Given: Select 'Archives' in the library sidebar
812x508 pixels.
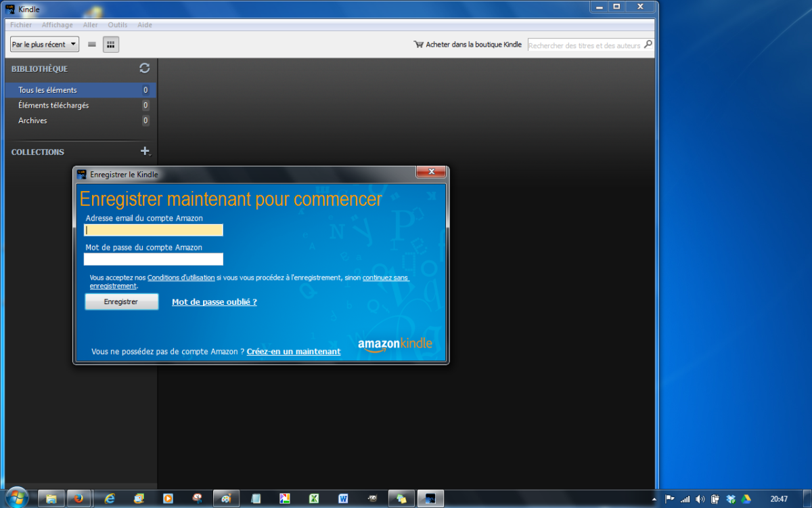Looking at the screenshot, I should click(80, 121).
